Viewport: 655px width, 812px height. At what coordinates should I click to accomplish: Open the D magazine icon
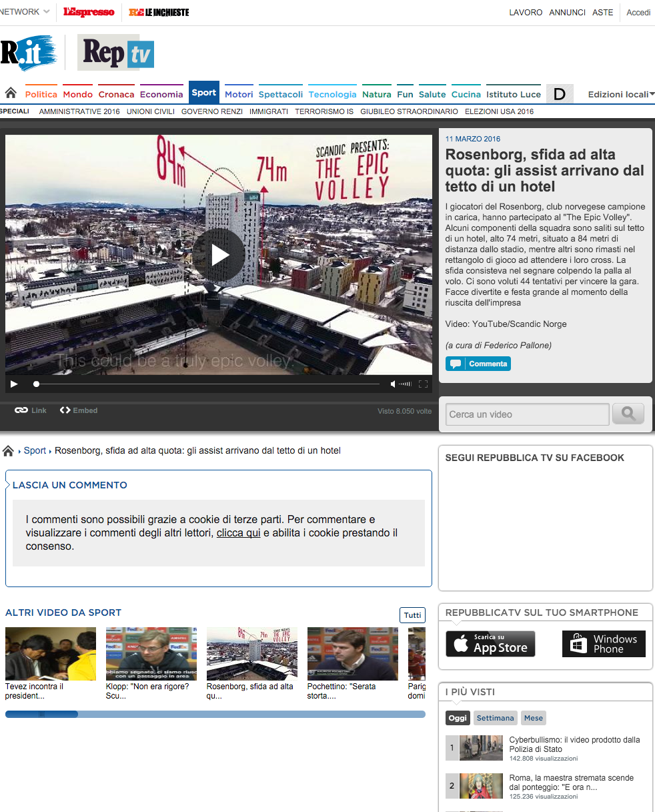(560, 94)
